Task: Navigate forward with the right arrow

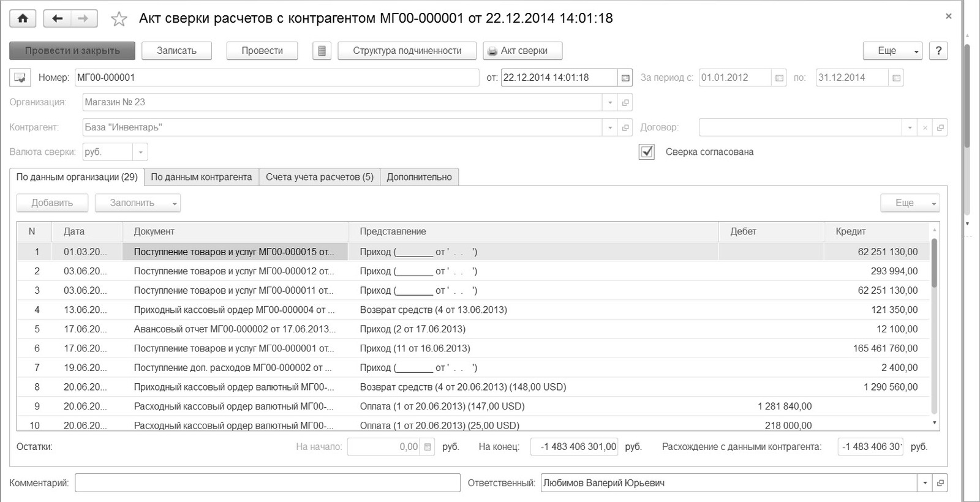Action: click(83, 18)
